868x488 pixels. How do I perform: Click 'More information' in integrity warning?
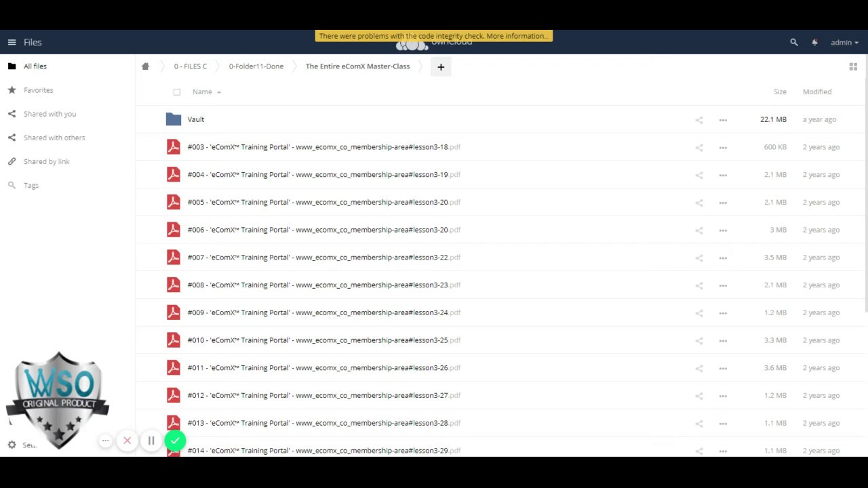click(517, 36)
